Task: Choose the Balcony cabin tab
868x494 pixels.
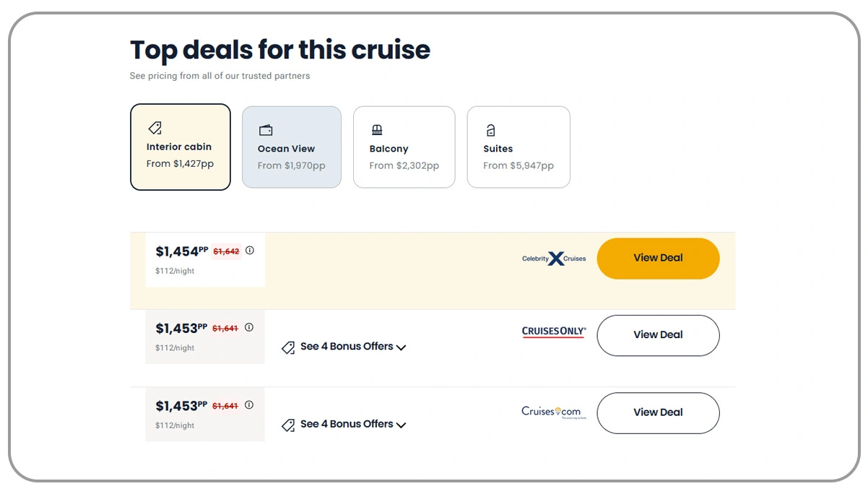Action: (x=404, y=147)
